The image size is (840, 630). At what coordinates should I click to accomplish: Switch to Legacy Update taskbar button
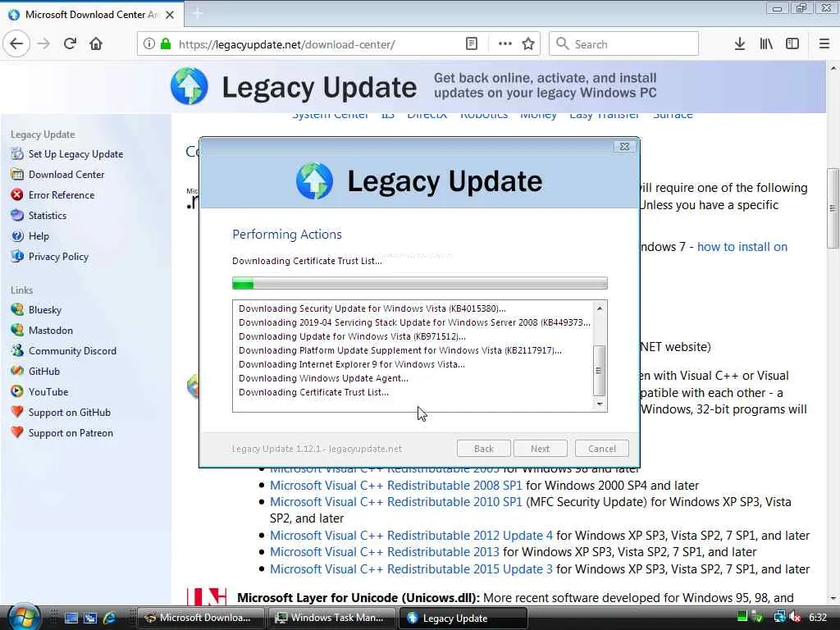pyautogui.click(x=463, y=618)
